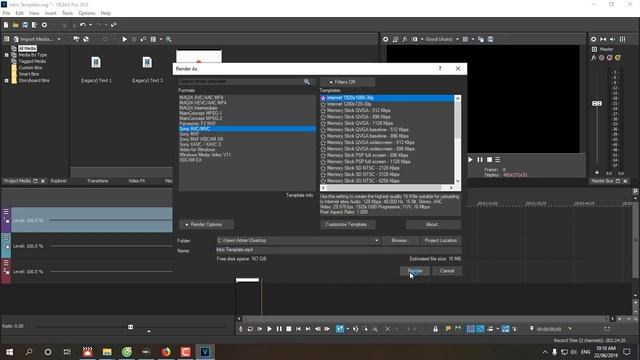Open Video Preview project properties gear icon
The image size is (640, 360).
point(385,39)
